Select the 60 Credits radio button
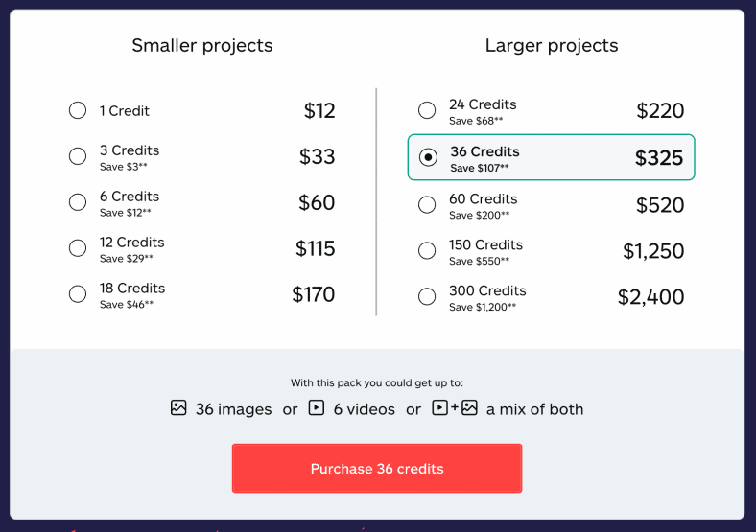The image size is (756, 532). coord(427,204)
